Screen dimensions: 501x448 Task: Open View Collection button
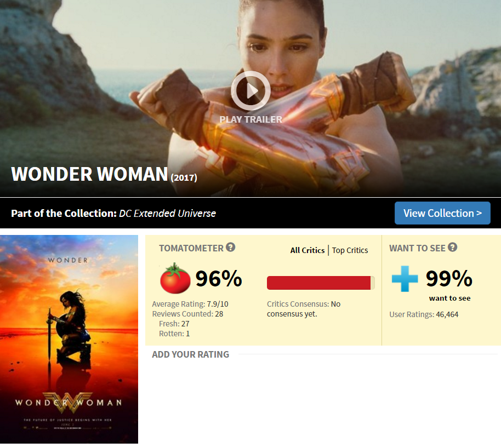pyautogui.click(x=442, y=213)
